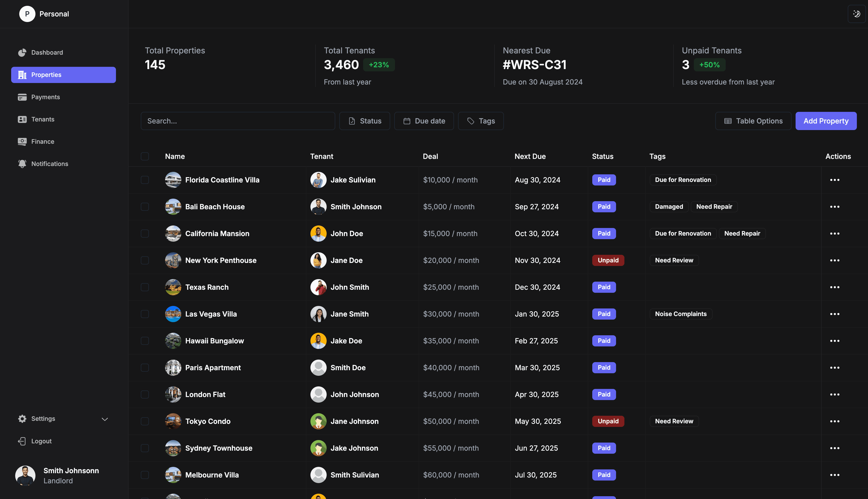Open the Due date filter
The height and width of the screenshot is (499, 868).
(424, 121)
